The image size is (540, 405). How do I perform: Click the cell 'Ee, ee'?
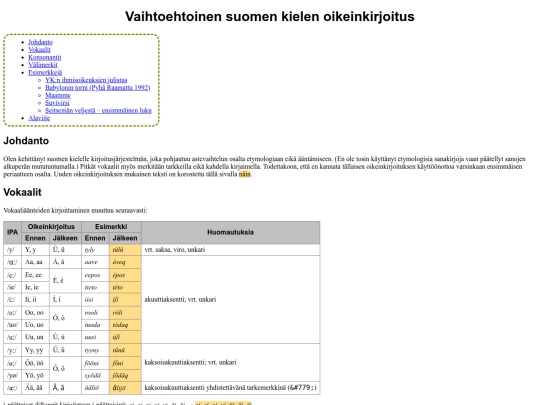35,275
